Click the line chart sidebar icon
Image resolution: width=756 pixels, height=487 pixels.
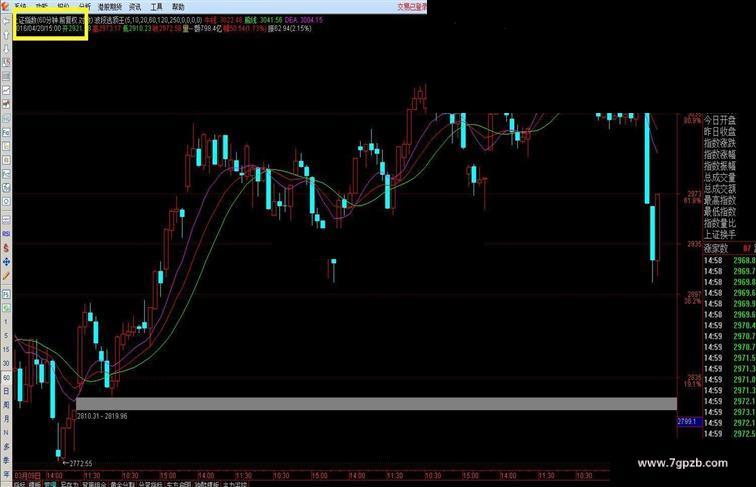coord(6,90)
